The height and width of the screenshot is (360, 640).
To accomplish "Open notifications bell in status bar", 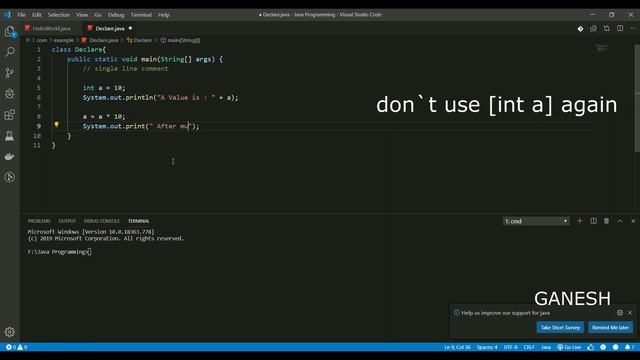I will pyautogui.click(x=629, y=347).
